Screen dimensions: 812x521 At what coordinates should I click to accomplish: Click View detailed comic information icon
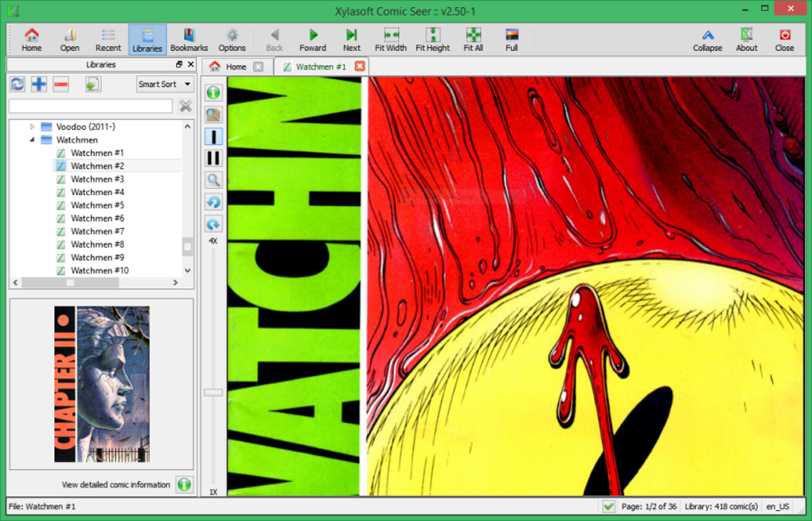(x=185, y=484)
